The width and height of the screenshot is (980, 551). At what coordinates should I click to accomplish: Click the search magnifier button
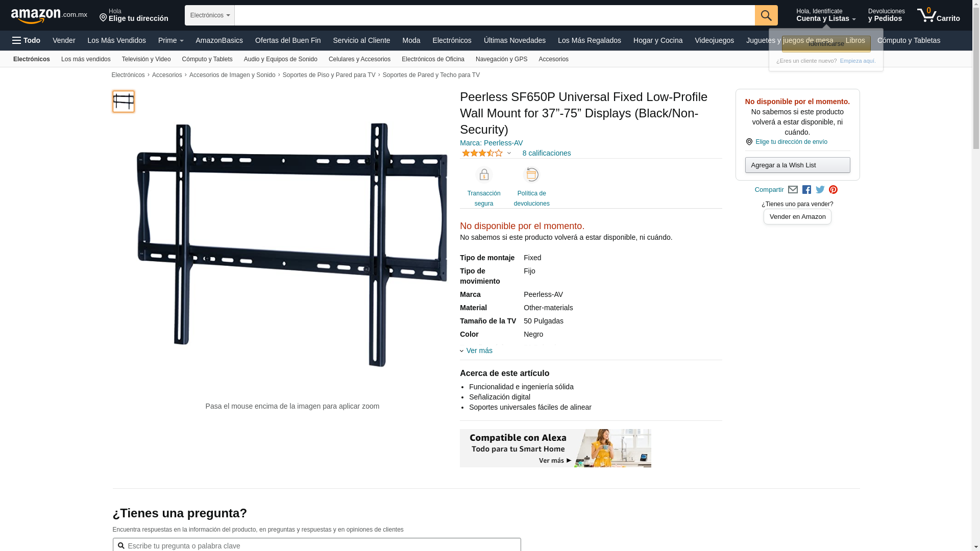pos(766,15)
